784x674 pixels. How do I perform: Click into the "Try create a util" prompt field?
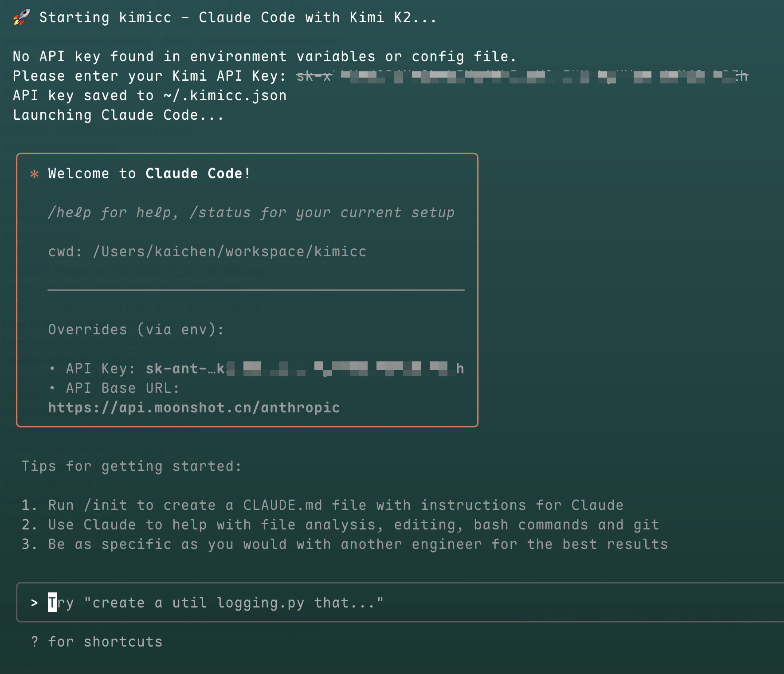pyautogui.click(x=400, y=602)
